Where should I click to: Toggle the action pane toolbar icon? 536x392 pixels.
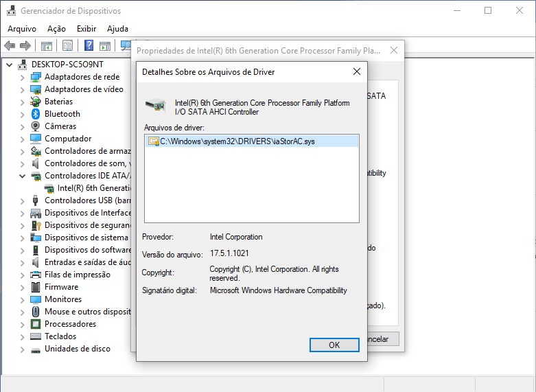coord(105,45)
